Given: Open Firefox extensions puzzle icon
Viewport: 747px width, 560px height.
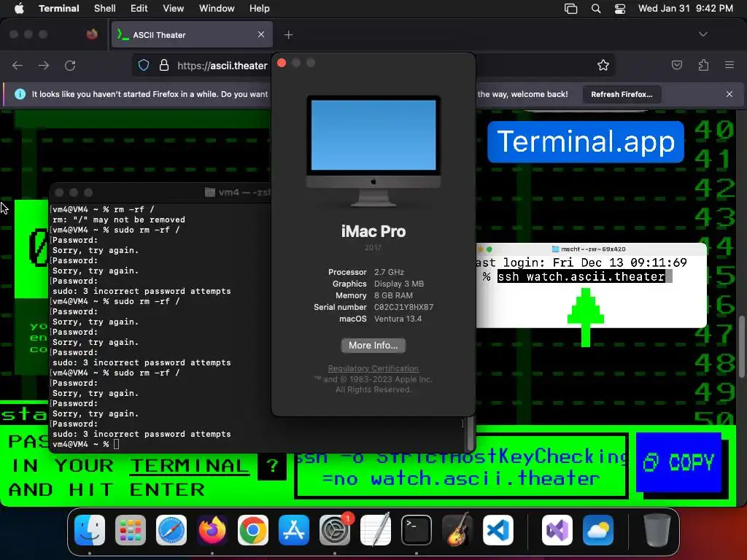Looking at the screenshot, I should coord(703,65).
